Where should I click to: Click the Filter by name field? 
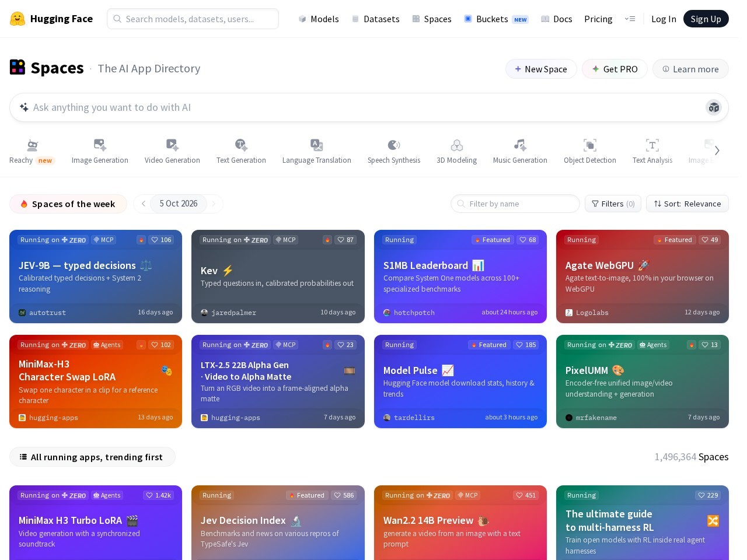[x=515, y=204]
